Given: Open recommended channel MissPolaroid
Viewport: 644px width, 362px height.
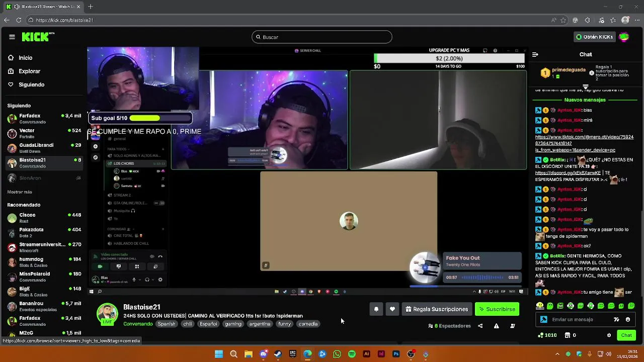Looking at the screenshot, I should (44, 277).
